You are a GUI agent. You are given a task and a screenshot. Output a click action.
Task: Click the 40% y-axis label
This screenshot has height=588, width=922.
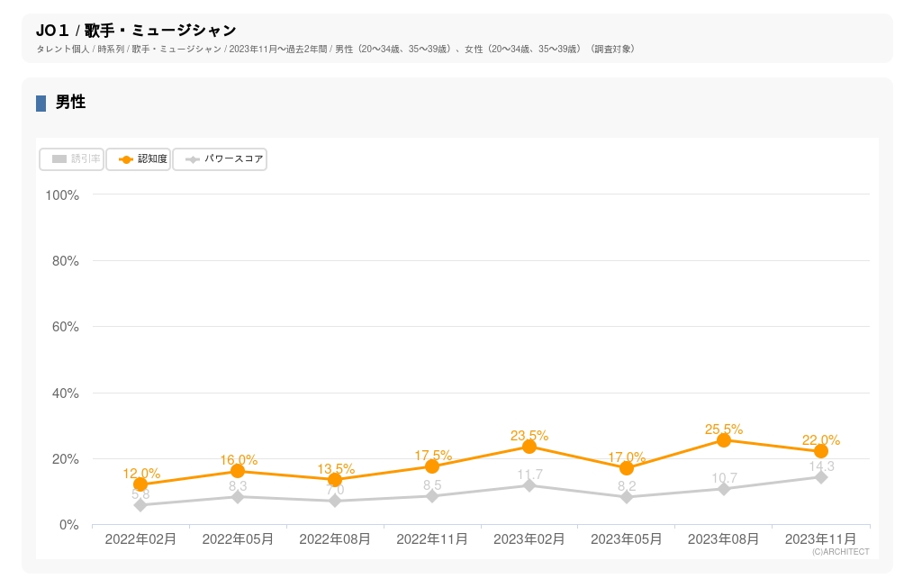coord(65,394)
